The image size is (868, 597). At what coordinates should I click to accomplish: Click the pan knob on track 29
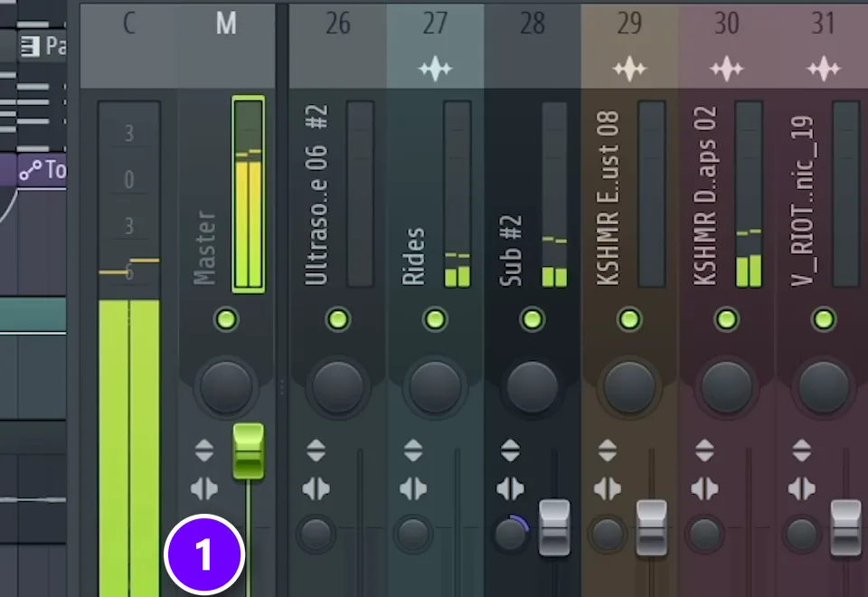point(629,388)
